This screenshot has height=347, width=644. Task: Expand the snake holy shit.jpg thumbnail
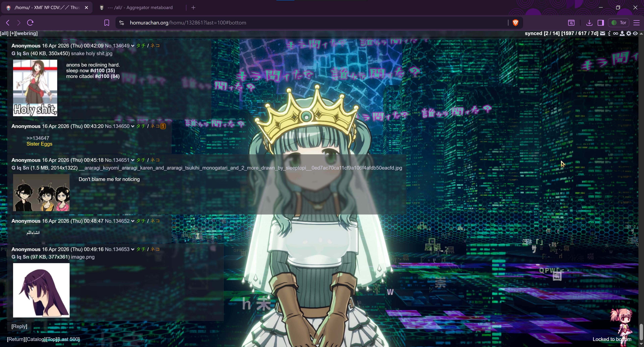[x=35, y=88]
